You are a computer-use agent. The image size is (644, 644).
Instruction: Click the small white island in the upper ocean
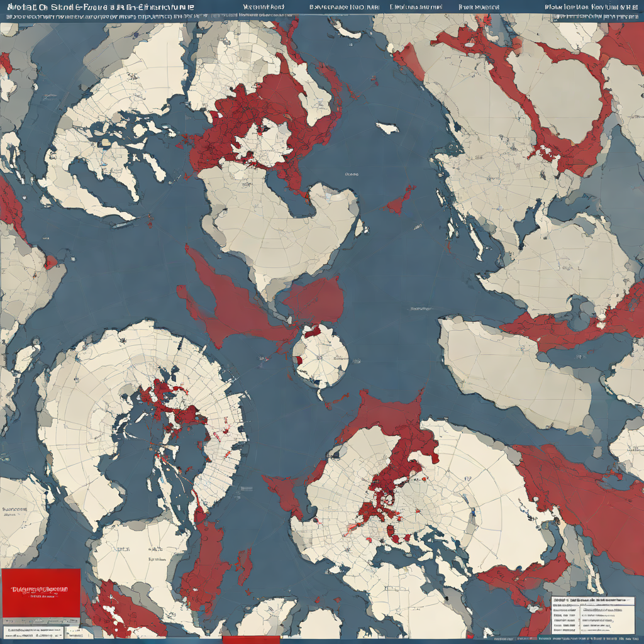tap(387, 128)
